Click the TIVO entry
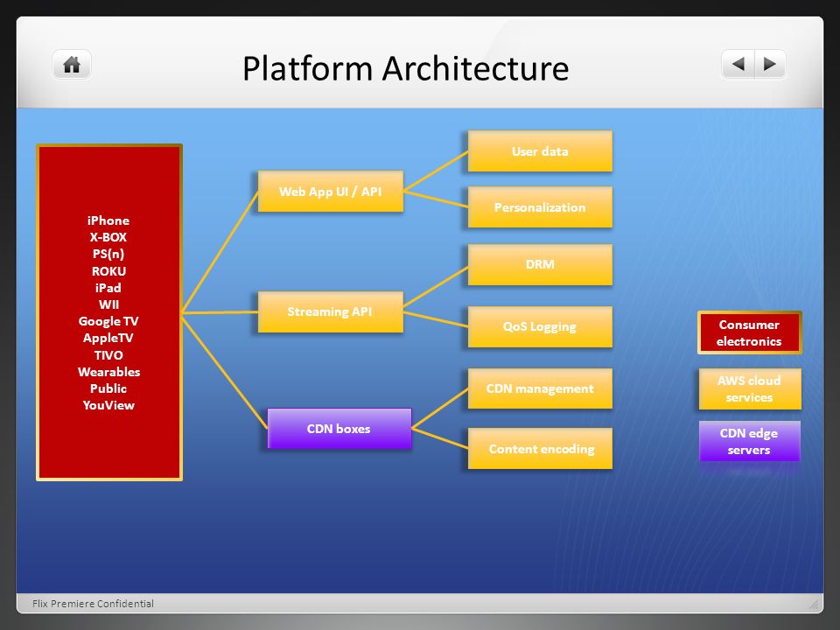This screenshot has width=840, height=630. pyautogui.click(x=108, y=355)
